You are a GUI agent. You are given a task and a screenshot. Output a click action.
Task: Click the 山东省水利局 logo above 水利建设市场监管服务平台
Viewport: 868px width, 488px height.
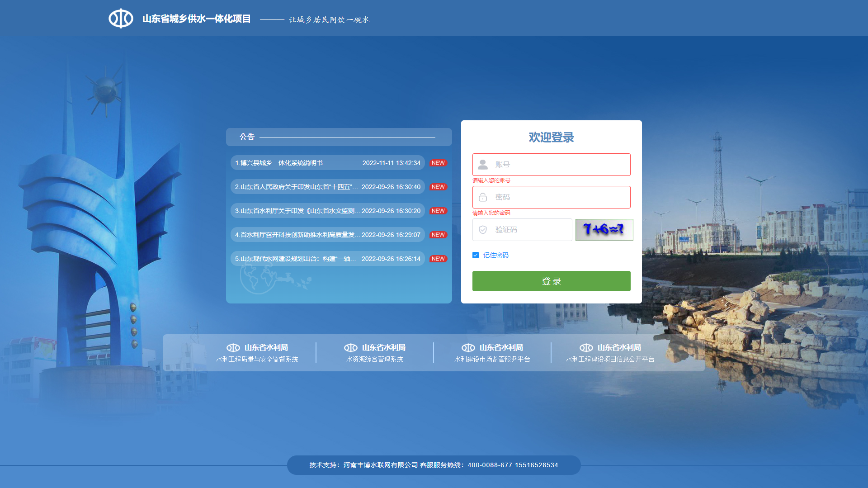(x=469, y=347)
